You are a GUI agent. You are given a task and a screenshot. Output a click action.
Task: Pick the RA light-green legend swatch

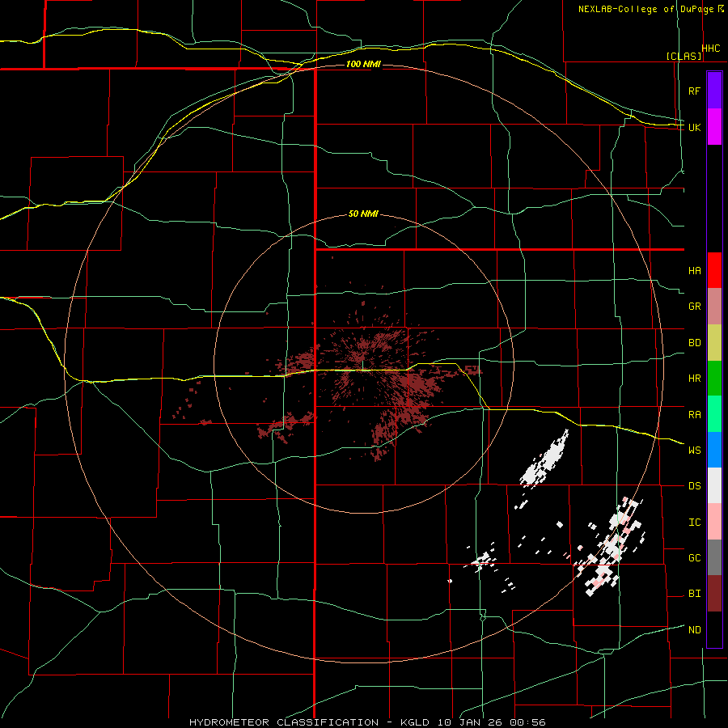(714, 414)
